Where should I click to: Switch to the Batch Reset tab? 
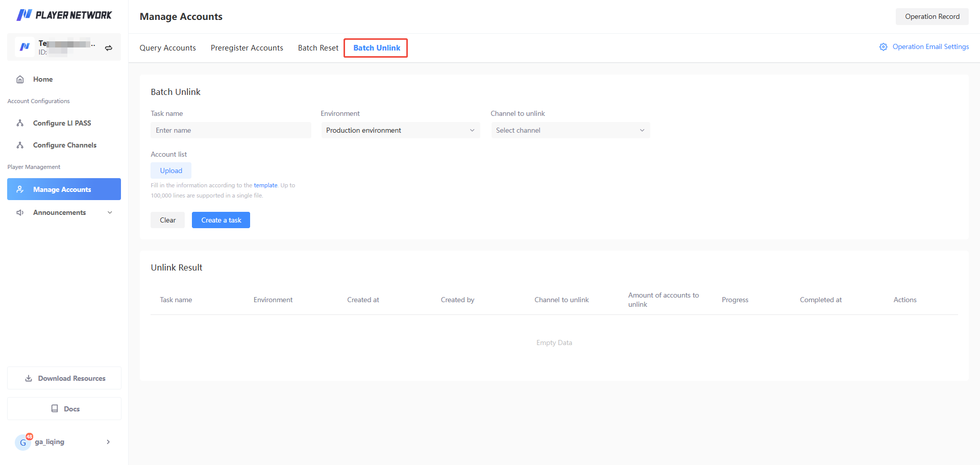(318, 48)
